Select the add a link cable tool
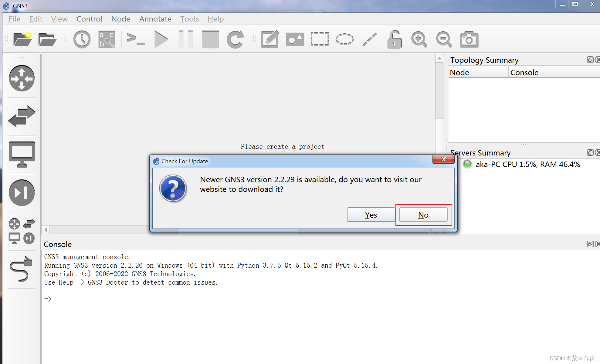The height and width of the screenshot is (364, 600). click(22, 269)
